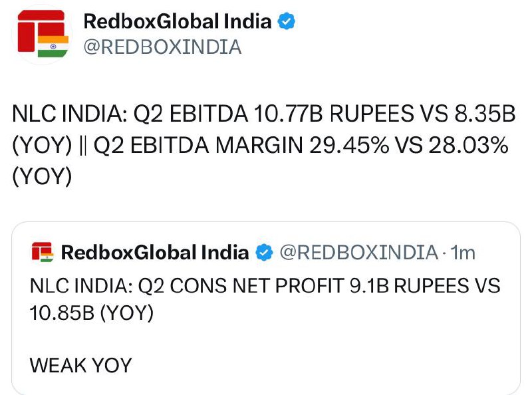Open the @REDBOXINDIA handle in the quoted tweet header
The height and width of the screenshot is (395, 532).
pos(358,253)
